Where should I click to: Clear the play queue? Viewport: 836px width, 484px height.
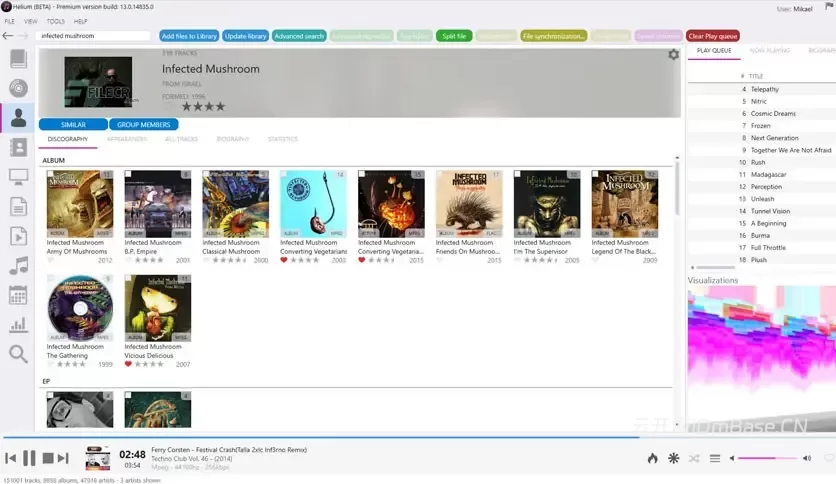[712, 36]
